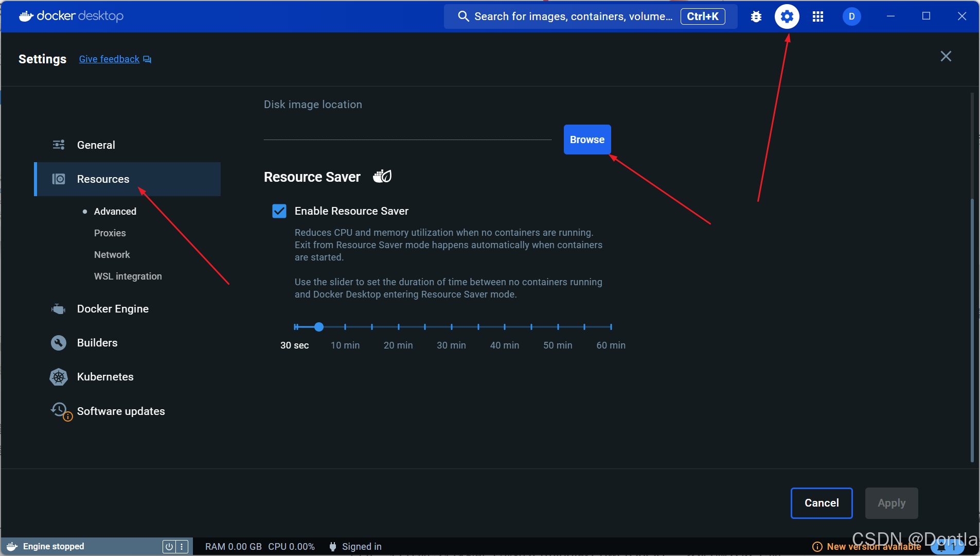The image size is (980, 556).
Task: Click the Signed in plug icon
Action: (x=333, y=547)
